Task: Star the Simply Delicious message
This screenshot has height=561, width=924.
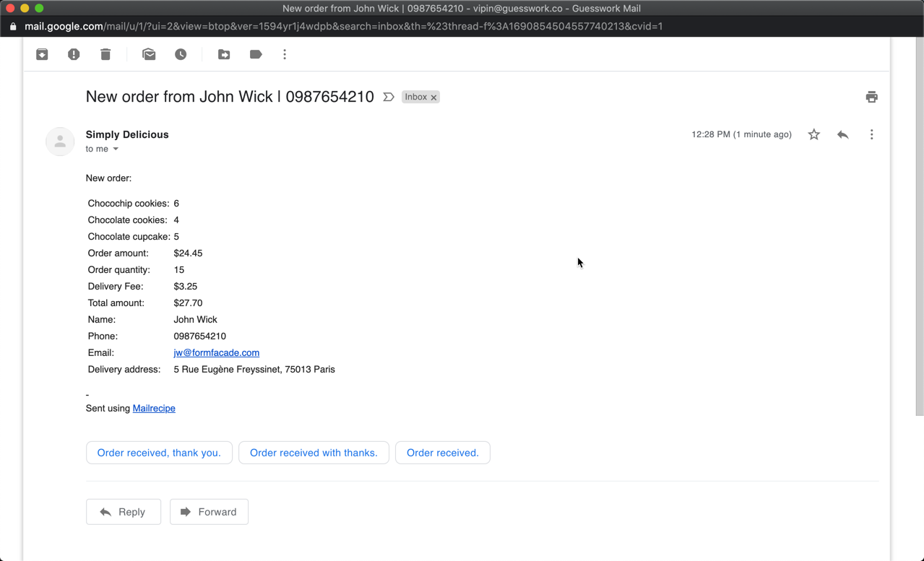Action: 813,134
